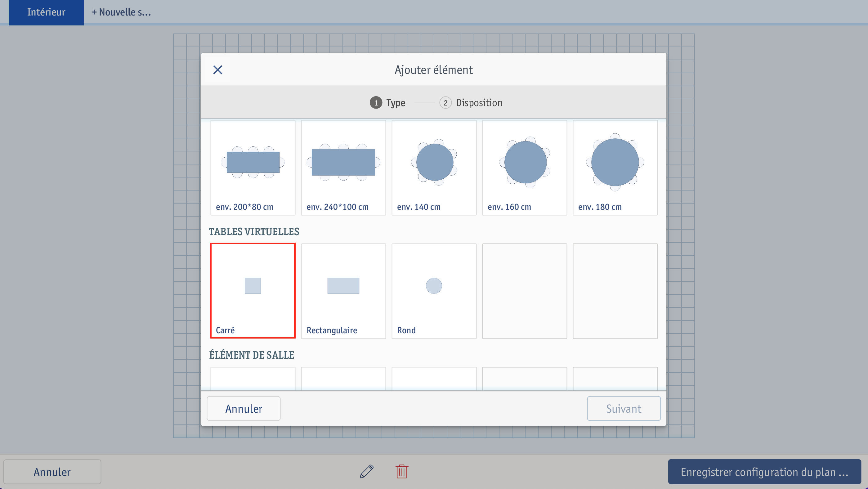Click Annuler in the bottom toolbar
This screenshot has height=489, width=868.
pyautogui.click(x=52, y=472)
